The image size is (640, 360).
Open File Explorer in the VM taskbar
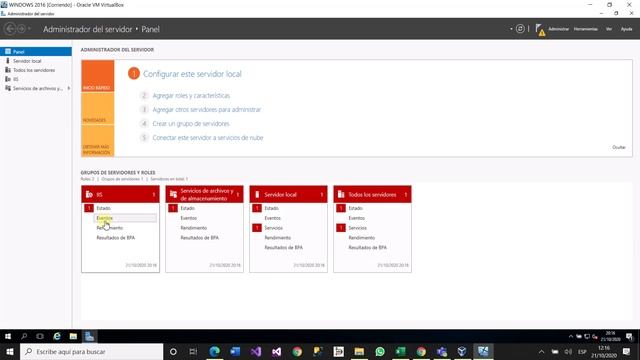coord(73,336)
